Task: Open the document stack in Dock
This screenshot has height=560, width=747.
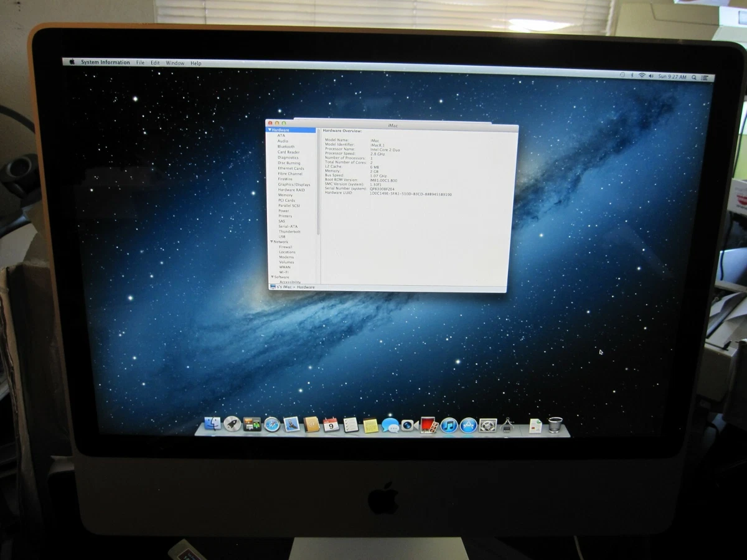Action: pos(535,426)
